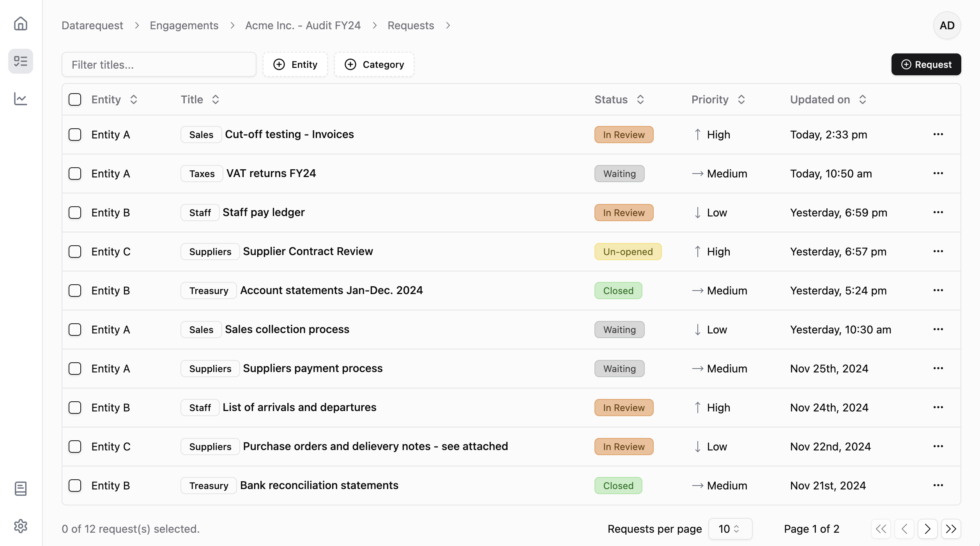Go to Engagements breadcrumb link
Screen dimensions: 980x546
(184, 25)
